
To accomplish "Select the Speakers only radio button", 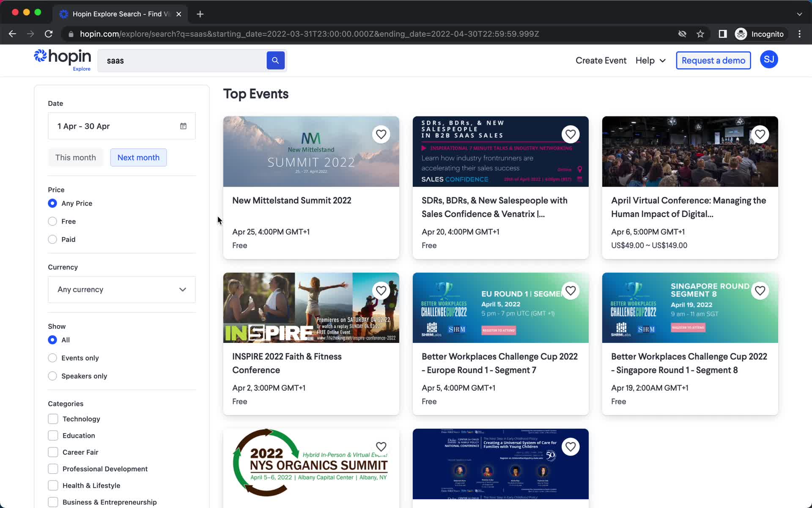I will click(x=52, y=376).
